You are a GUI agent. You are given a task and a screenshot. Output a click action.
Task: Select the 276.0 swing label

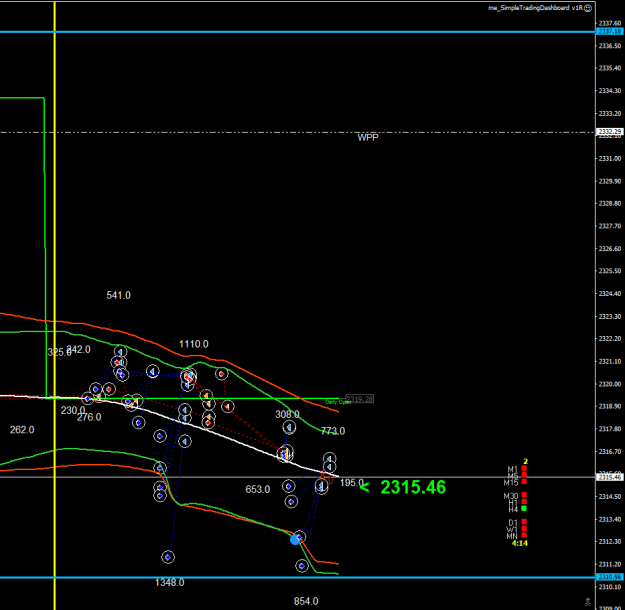pyautogui.click(x=89, y=417)
